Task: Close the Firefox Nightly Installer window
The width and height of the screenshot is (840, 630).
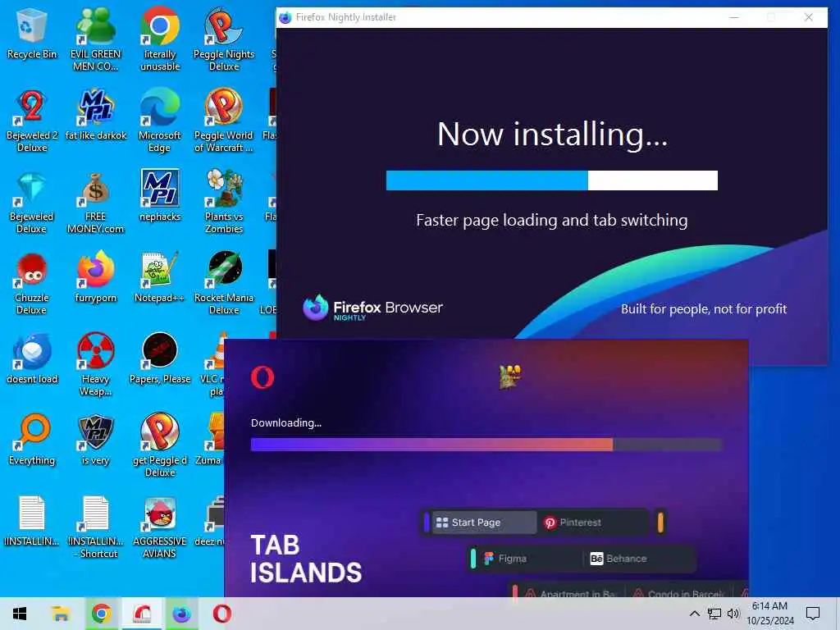Action: 808,18
